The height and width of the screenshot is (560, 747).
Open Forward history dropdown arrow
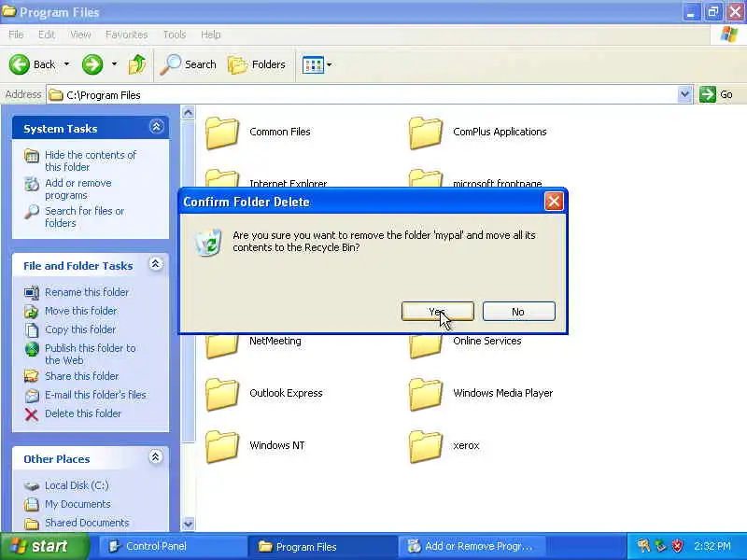[114, 63]
